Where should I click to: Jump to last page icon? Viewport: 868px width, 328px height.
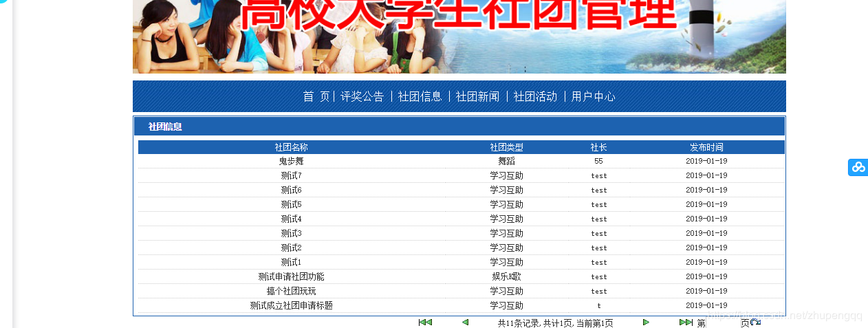686,322
